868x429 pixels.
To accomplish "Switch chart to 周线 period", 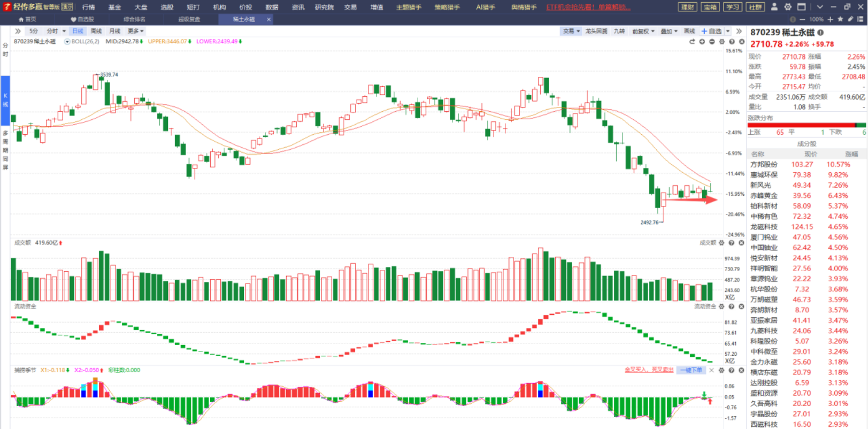I will (x=96, y=31).
